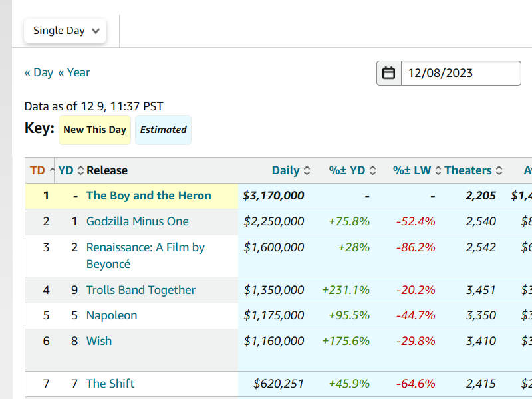The width and height of the screenshot is (532, 399).
Task: Click the Estimated key swatch
Action: pyautogui.click(x=163, y=130)
